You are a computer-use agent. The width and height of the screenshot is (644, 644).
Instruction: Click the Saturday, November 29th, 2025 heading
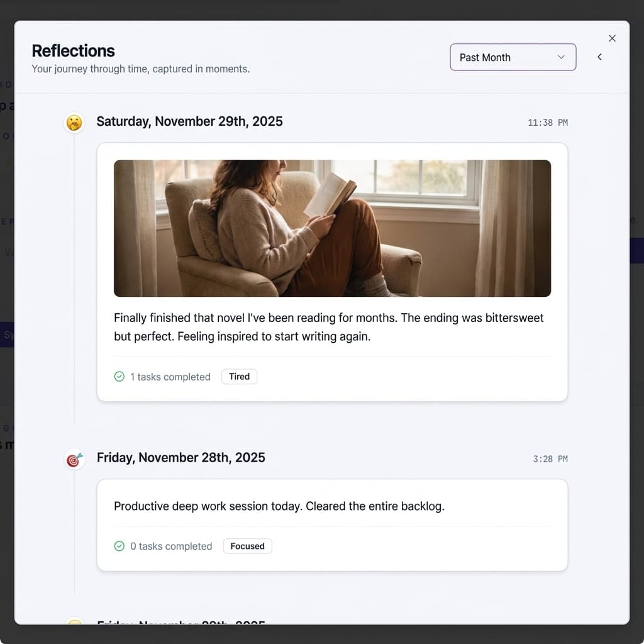tap(189, 122)
